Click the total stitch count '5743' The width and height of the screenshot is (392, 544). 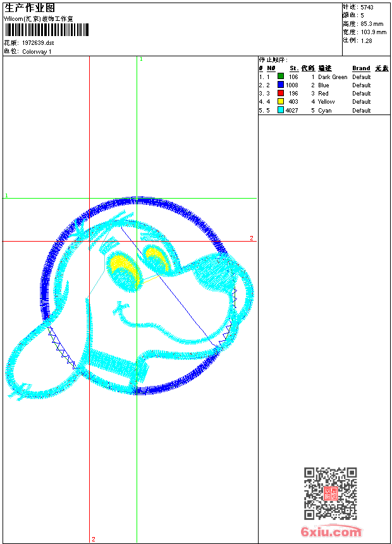(x=367, y=8)
